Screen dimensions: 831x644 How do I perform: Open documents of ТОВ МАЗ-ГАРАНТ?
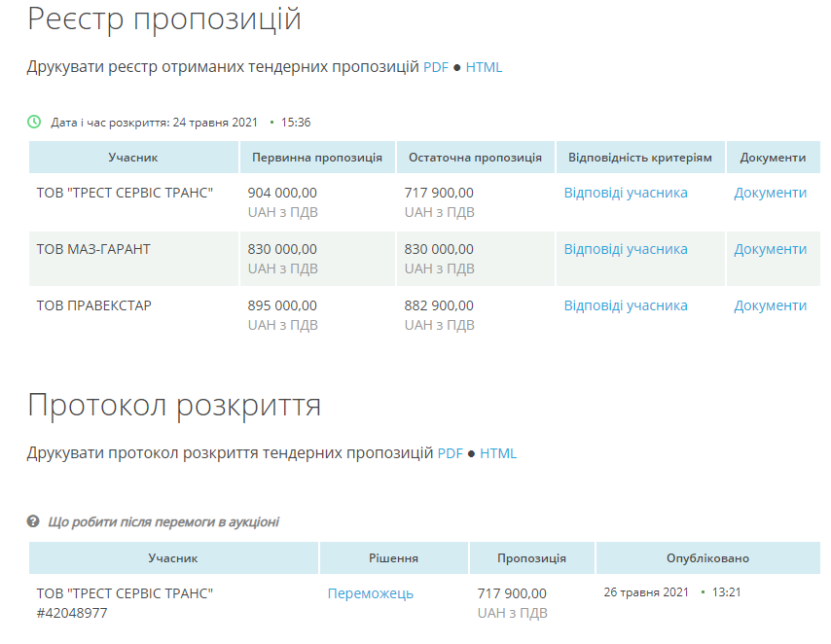pyautogui.click(x=770, y=249)
